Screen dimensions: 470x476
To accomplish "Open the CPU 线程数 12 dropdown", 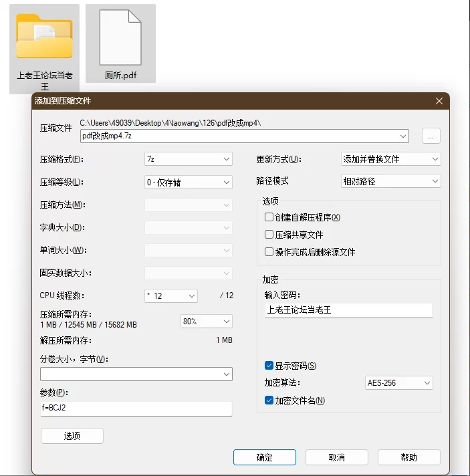I will 171,295.
